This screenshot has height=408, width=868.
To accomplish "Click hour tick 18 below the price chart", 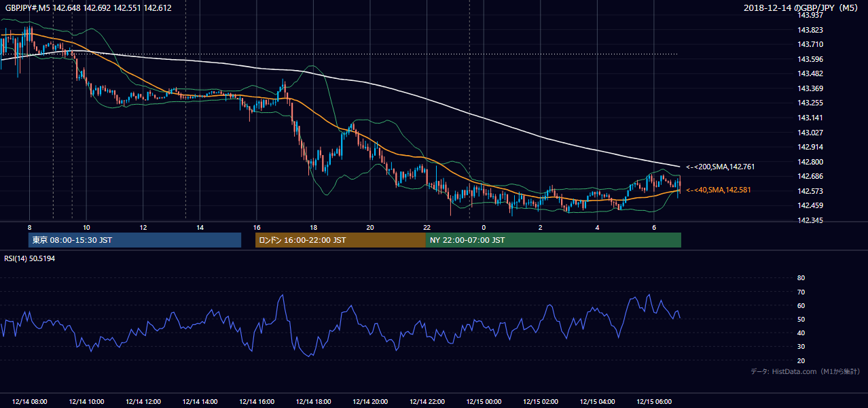I will coord(313,227).
